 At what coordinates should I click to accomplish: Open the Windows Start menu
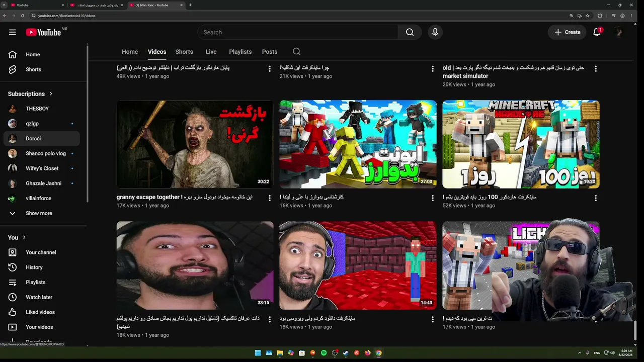(x=258, y=353)
